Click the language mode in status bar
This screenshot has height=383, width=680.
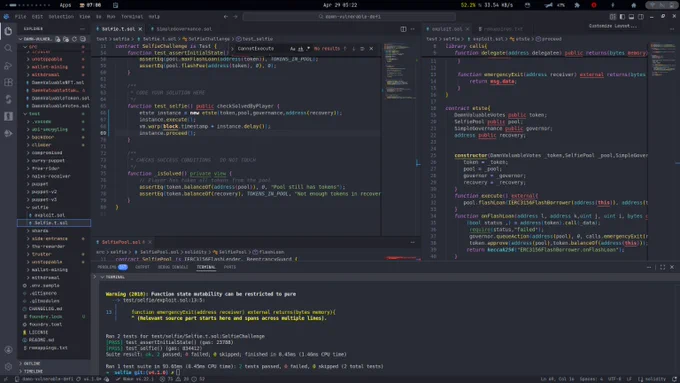click(655, 379)
